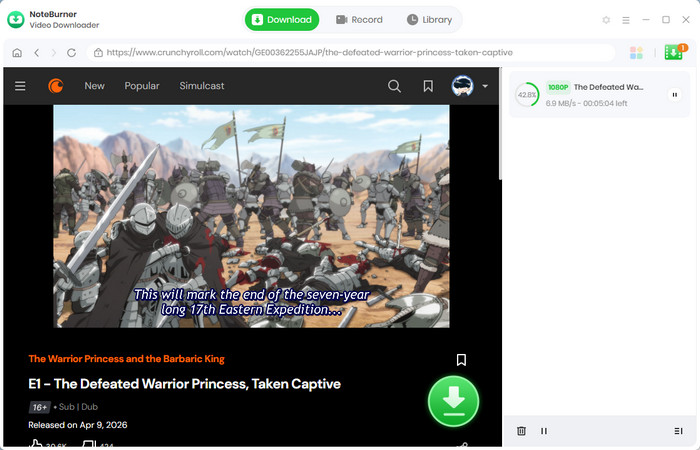This screenshot has height=450, width=700.
Task: Open the list options icon bottom right
Action: pos(678,431)
